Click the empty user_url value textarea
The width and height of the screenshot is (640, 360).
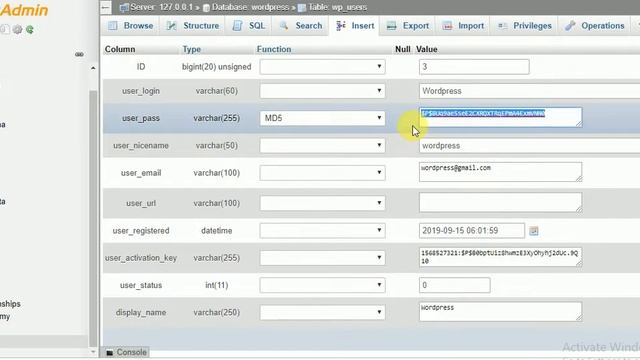point(500,202)
